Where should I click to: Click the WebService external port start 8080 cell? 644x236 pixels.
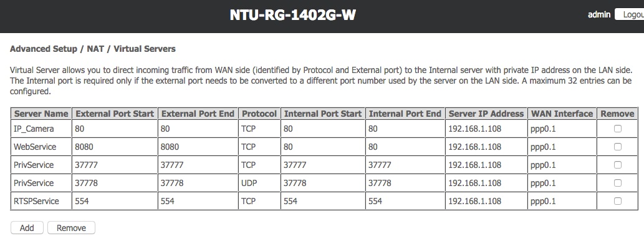click(x=115, y=147)
